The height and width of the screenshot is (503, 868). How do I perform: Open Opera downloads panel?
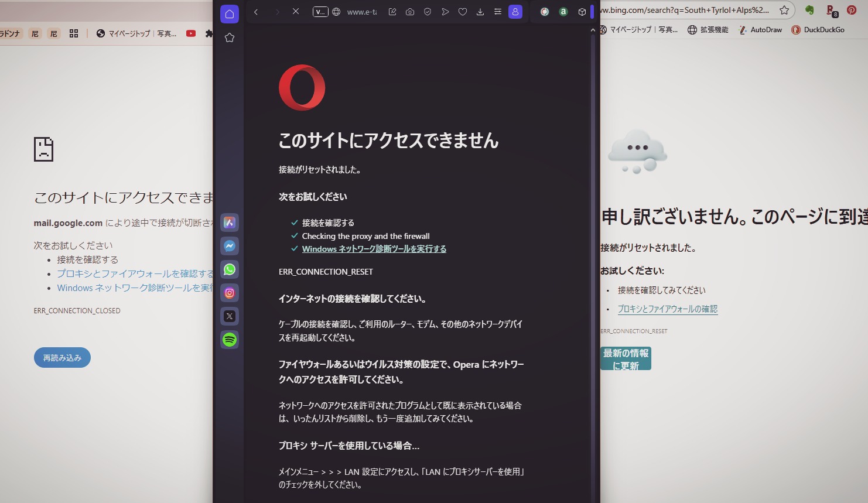point(480,12)
